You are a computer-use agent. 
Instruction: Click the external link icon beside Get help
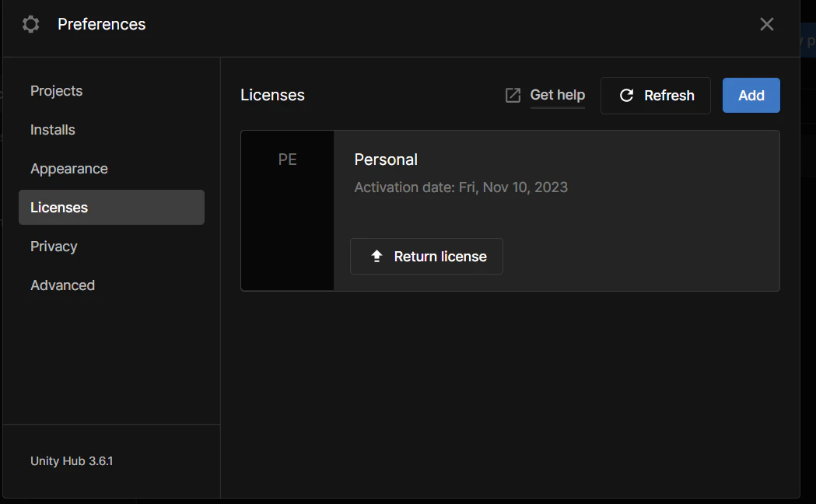[x=513, y=96]
